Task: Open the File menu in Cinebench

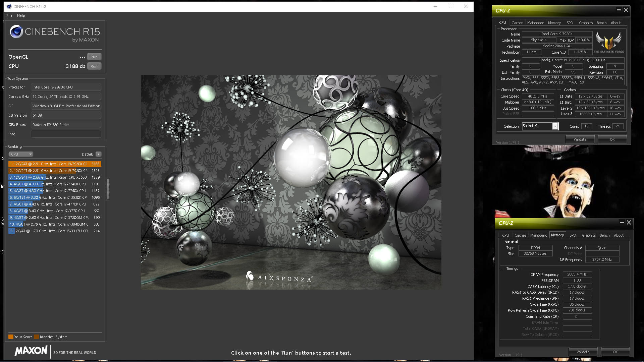Action: (x=9, y=15)
